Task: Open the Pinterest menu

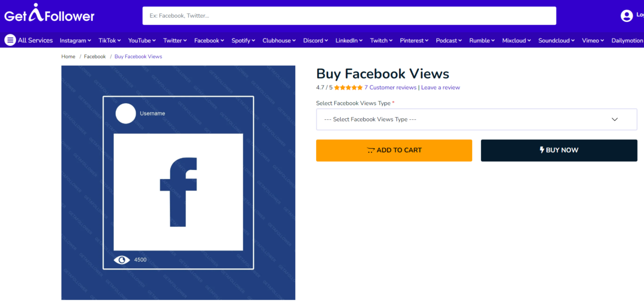Action: pos(414,40)
